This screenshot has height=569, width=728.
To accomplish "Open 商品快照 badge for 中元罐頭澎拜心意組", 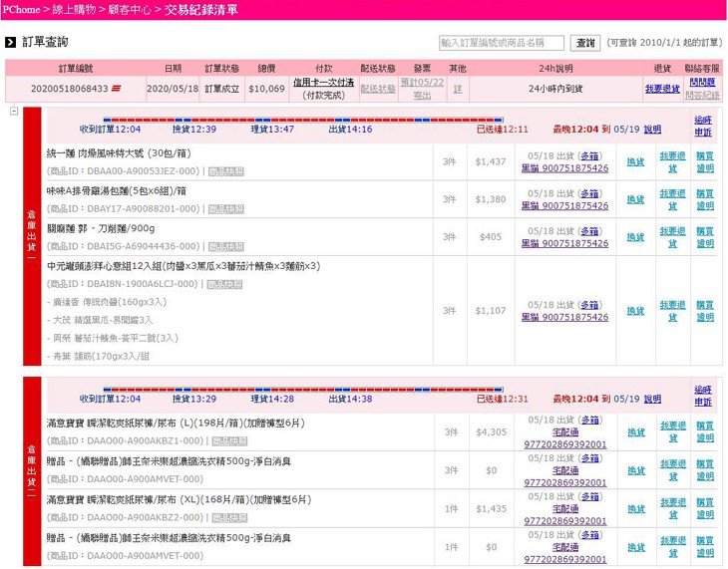I will click(224, 284).
